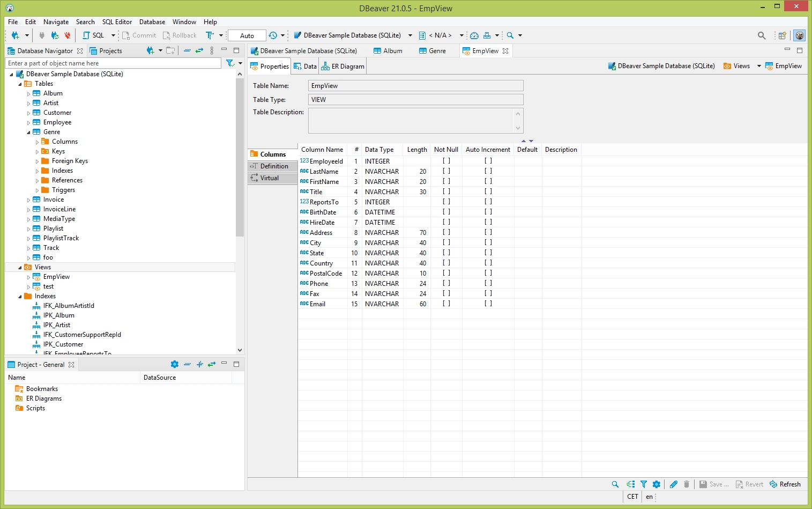
Task: Open configuration gear in Project panel
Action: coord(174,364)
